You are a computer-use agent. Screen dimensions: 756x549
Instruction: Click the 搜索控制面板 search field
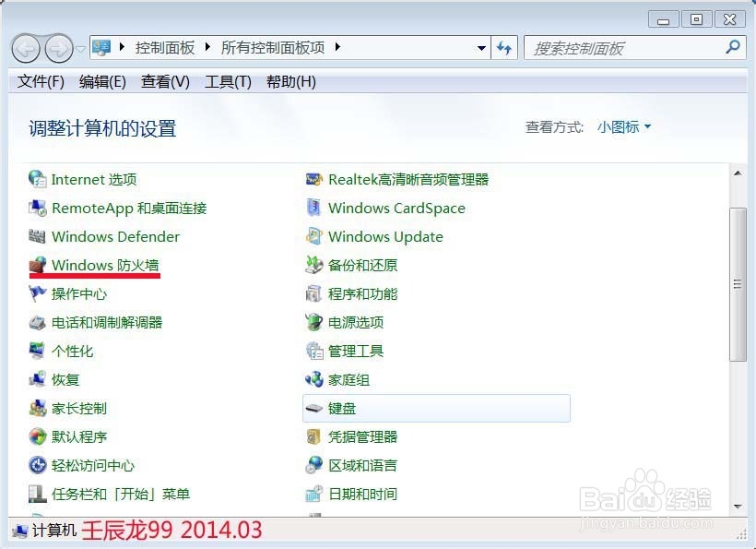click(635, 48)
